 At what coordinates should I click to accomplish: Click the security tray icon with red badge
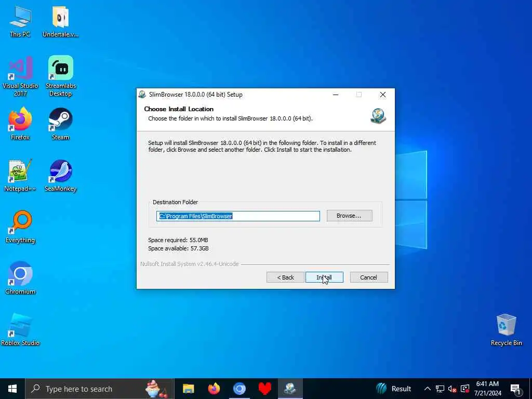coord(465,389)
